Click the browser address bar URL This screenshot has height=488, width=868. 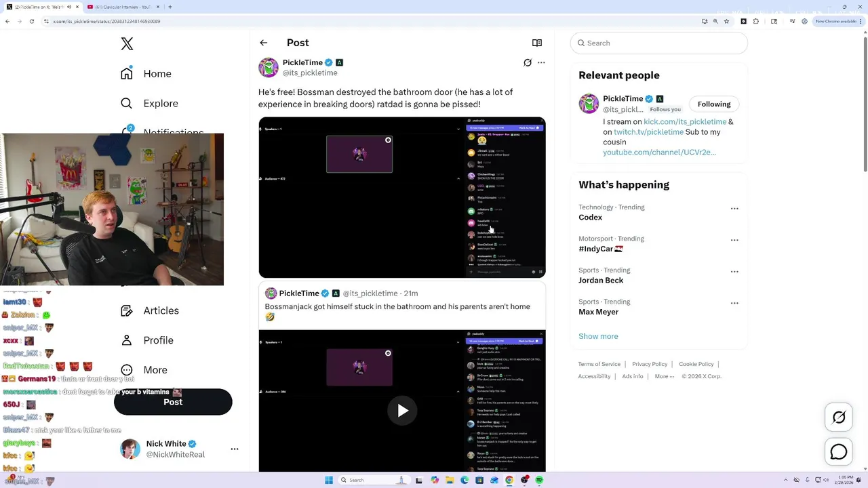pos(107,21)
